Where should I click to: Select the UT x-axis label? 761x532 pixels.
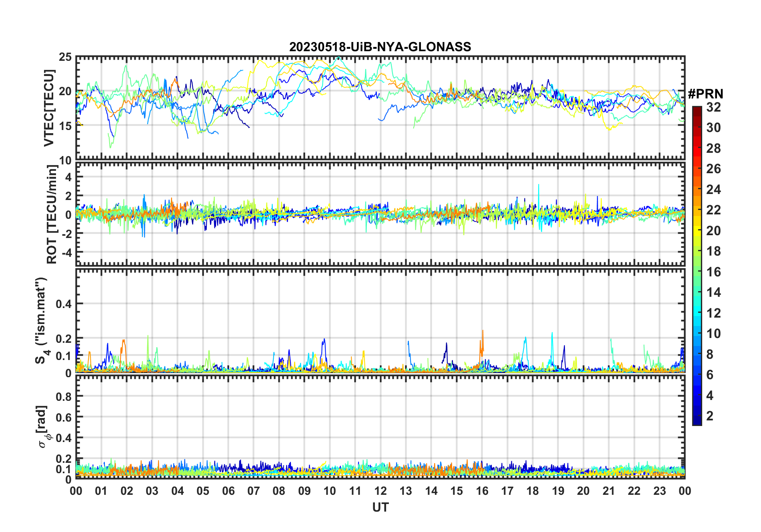pyautogui.click(x=380, y=507)
